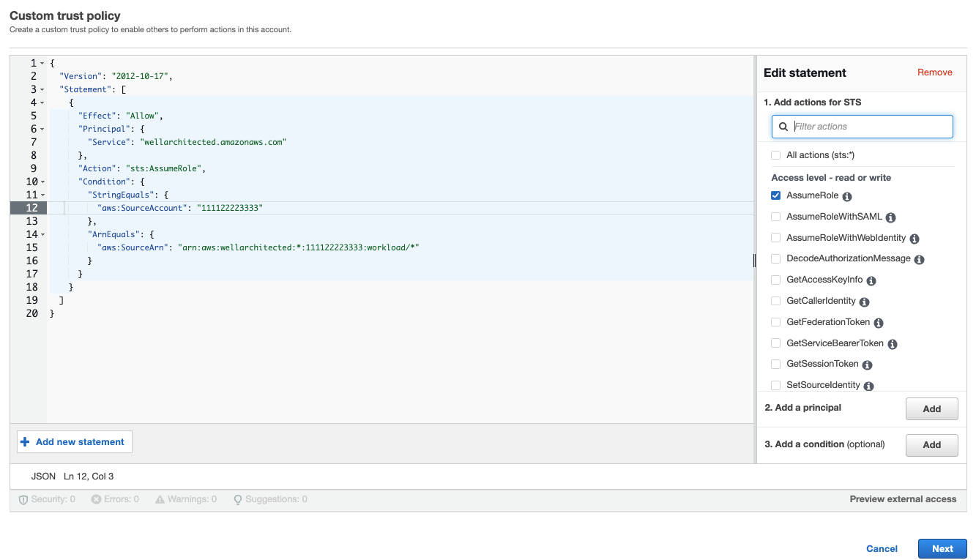Click the info icon next to AssumeRoleWithSAML
The width and height of the screenshot is (976, 560).
[890, 217]
